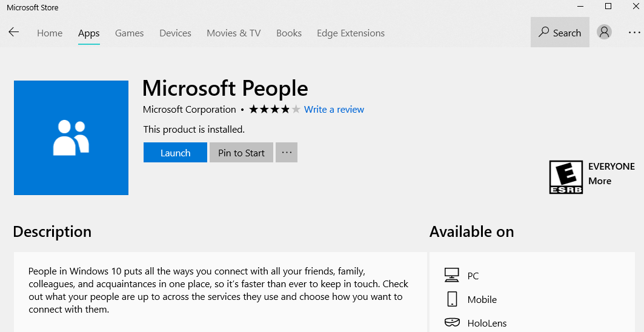The width and height of the screenshot is (644, 332).
Task: Open the Devices tab
Action: [175, 33]
